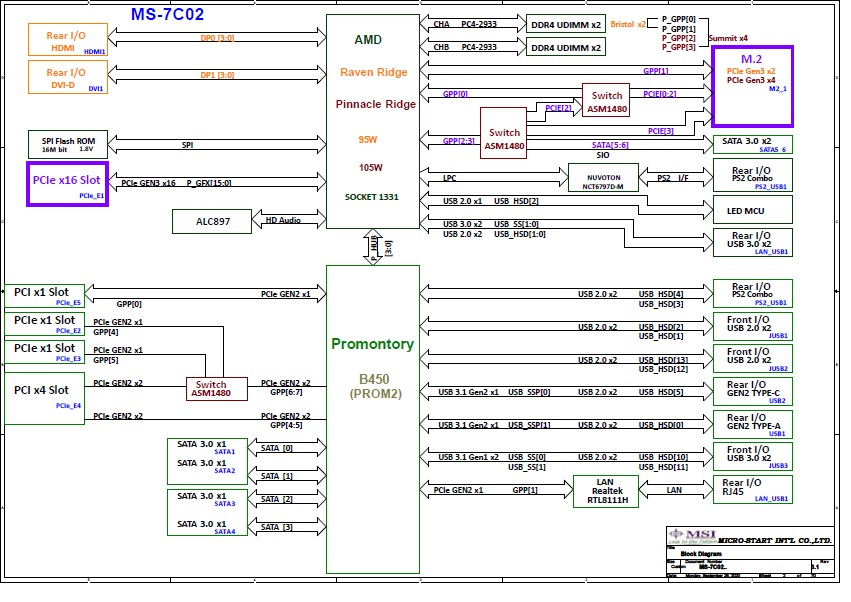Select the LED MCU block

coord(753,211)
